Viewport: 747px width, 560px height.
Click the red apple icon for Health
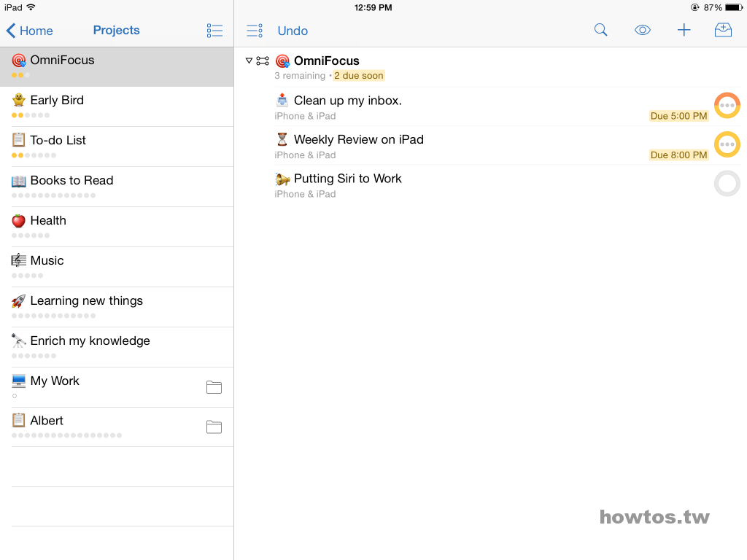18,220
